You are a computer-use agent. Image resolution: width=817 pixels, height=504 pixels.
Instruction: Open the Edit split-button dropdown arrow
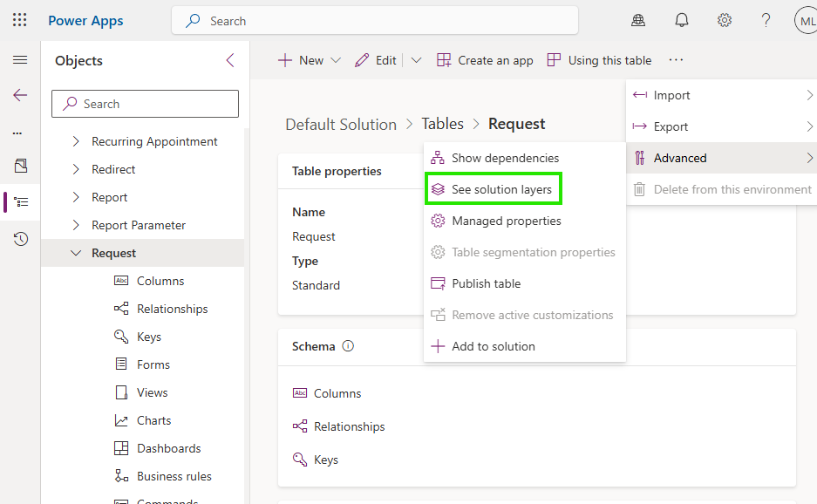(416, 60)
